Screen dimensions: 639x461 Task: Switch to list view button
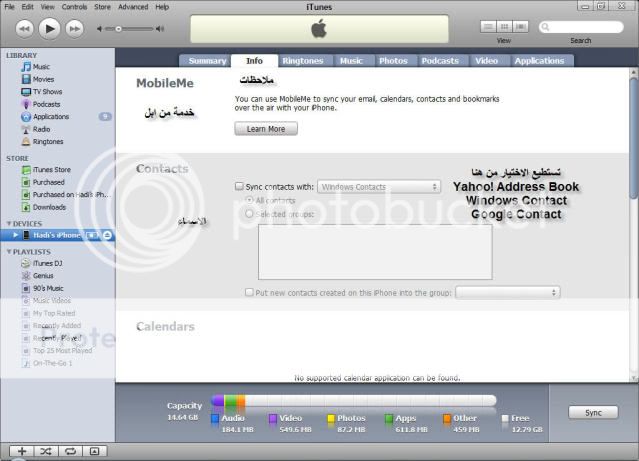pos(488,27)
